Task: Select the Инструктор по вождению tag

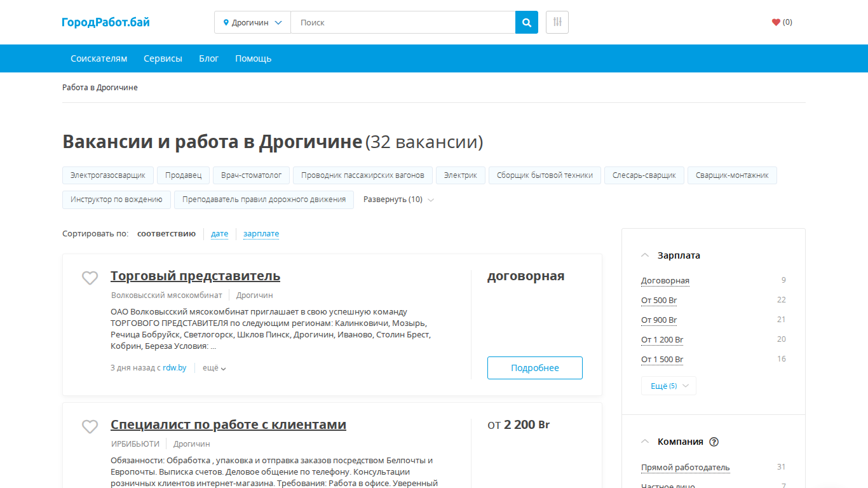Action: 117,200
